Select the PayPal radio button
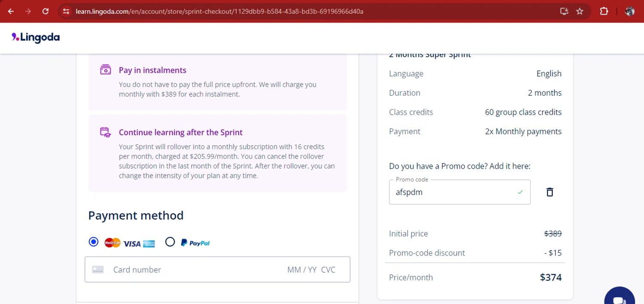 click(x=170, y=242)
